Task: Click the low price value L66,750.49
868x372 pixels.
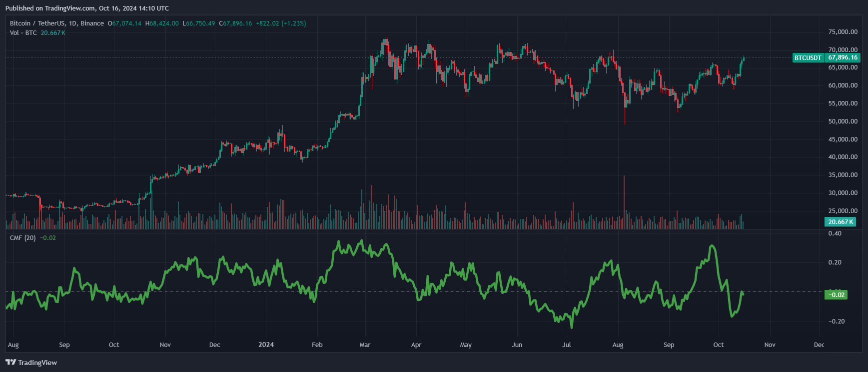Action: pos(199,23)
